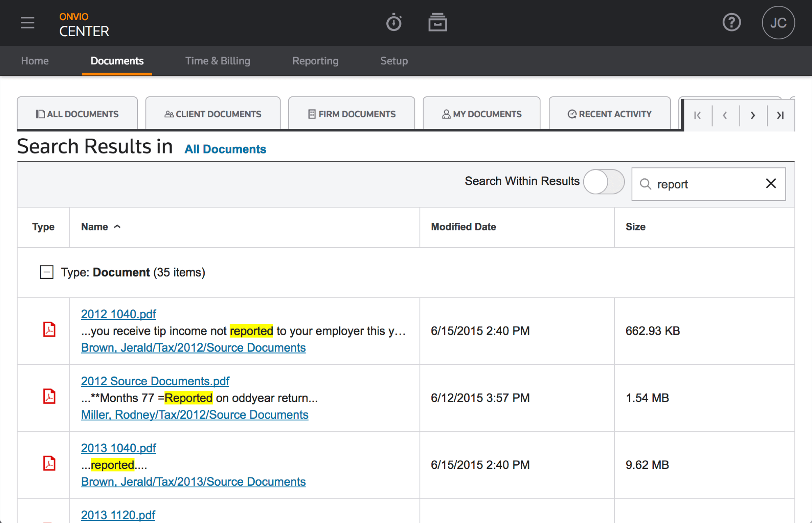Clear the search field with the X icon
Image resolution: width=812 pixels, height=523 pixels.
point(771,183)
